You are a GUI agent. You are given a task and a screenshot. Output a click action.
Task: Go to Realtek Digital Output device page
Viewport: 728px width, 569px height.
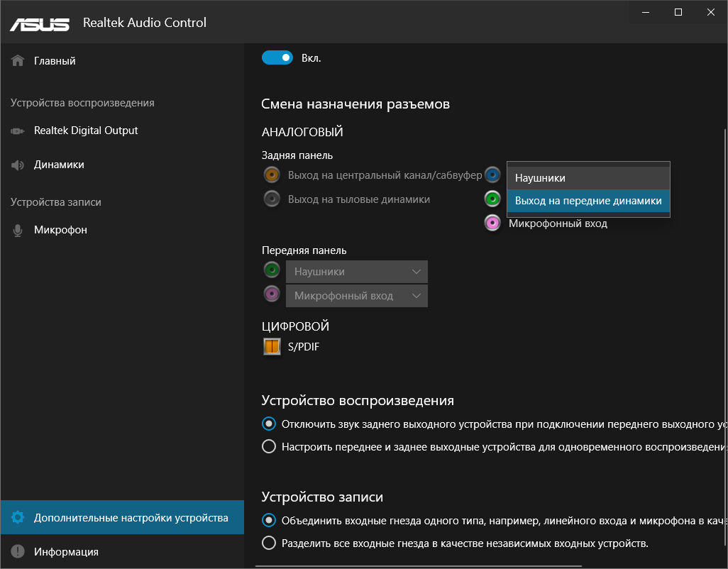tap(86, 131)
